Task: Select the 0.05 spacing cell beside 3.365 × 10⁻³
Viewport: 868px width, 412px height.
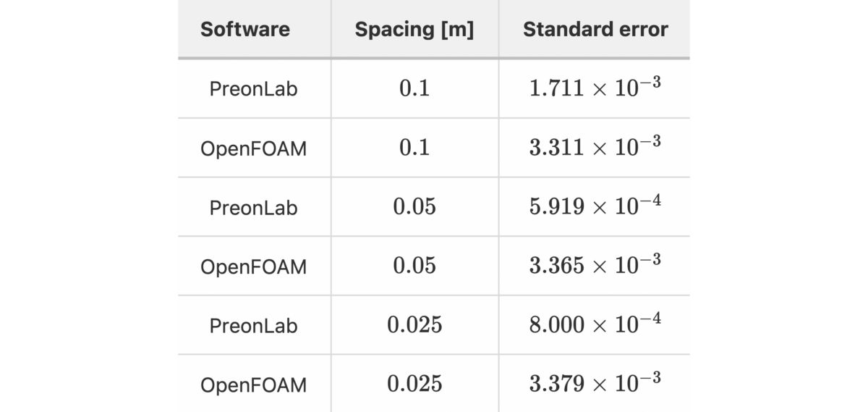Action: [x=414, y=266]
